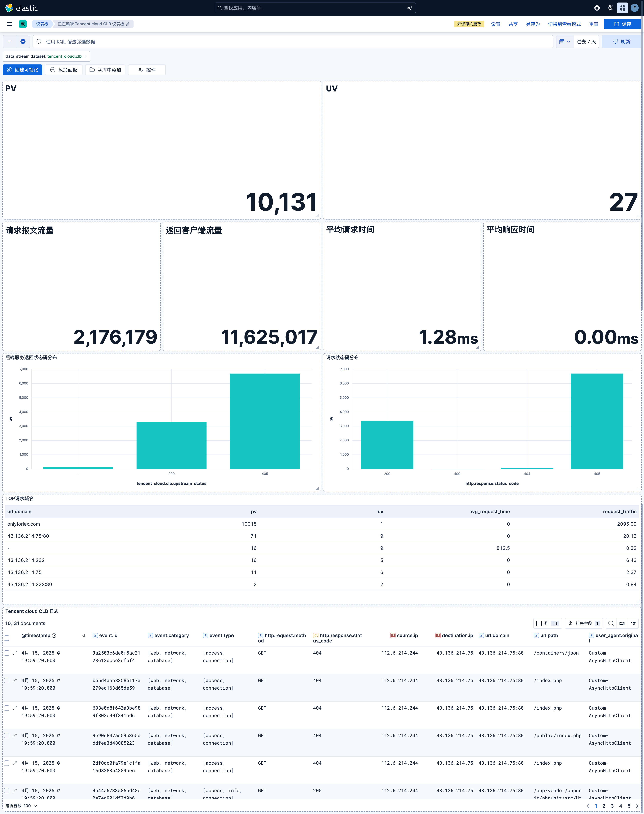This screenshot has width=644, height=814.
Task: Open the help lifebuoy icon
Action: coord(597,8)
